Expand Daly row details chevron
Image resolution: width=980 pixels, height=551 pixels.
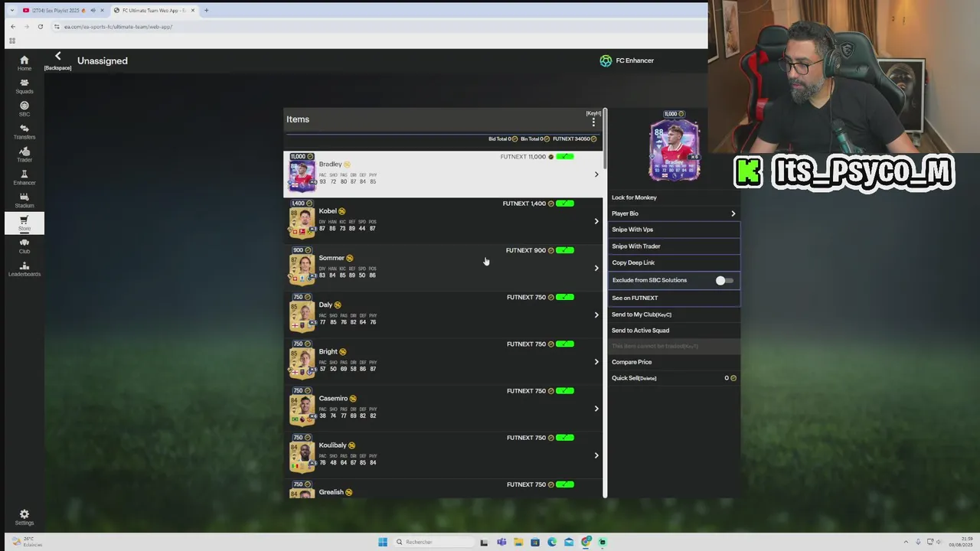click(x=596, y=315)
